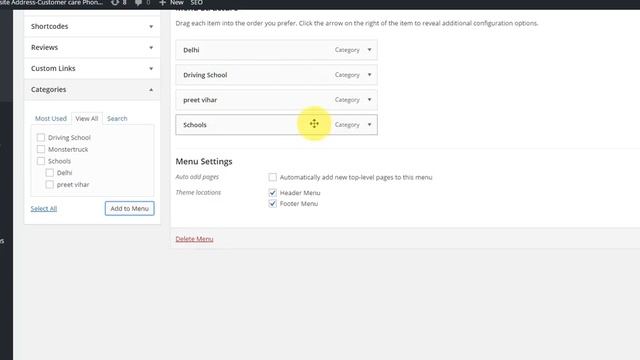Check the Schools category checkbox
This screenshot has height=360, width=640.
tap(41, 161)
